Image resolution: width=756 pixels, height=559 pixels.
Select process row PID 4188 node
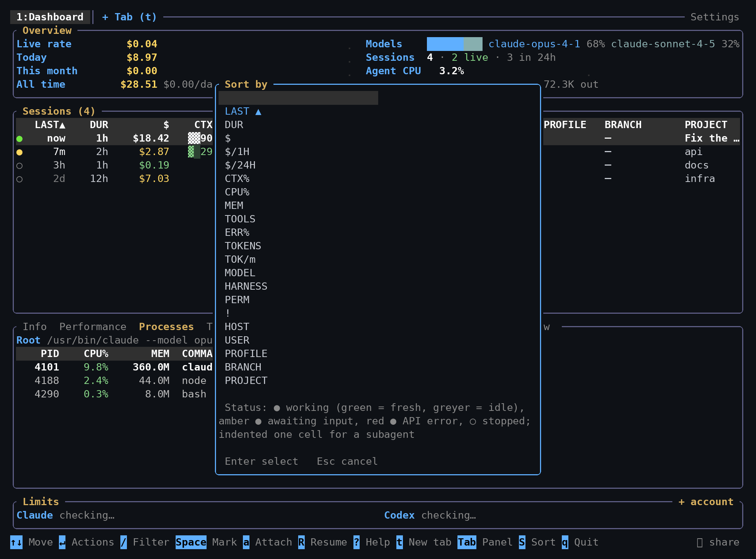(x=114, y=381)
